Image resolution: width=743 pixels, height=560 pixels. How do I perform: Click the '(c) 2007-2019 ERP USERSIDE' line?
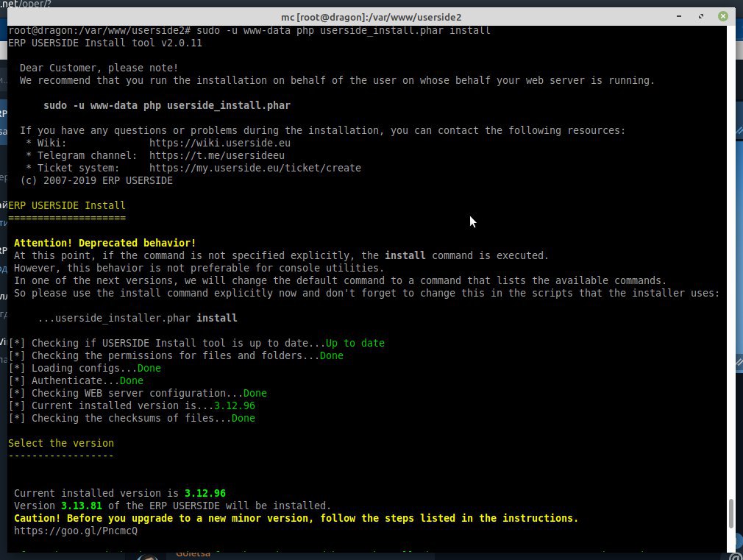coord(96,181)
